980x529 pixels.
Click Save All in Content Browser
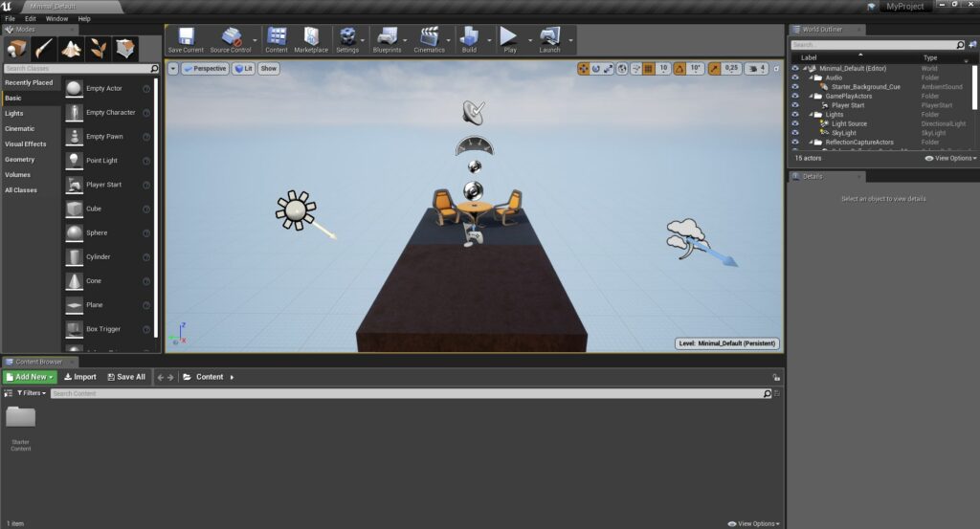pos(126,377)
